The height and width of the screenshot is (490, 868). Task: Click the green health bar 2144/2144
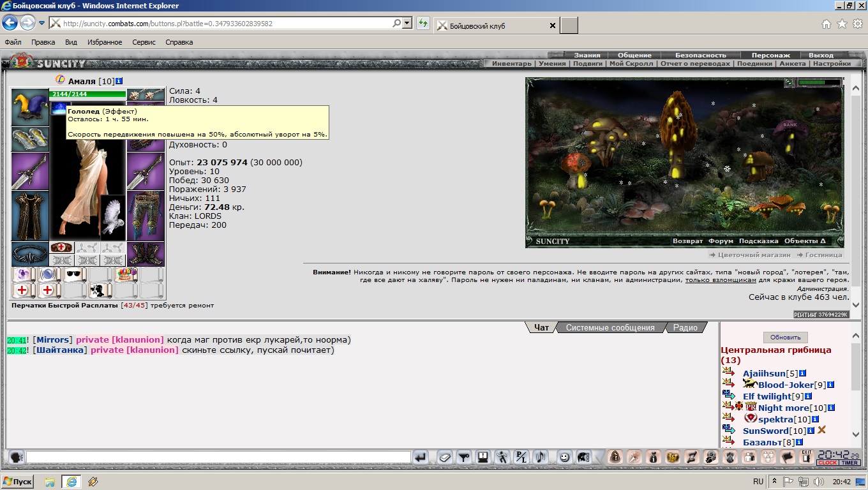[x=87, y=94]
